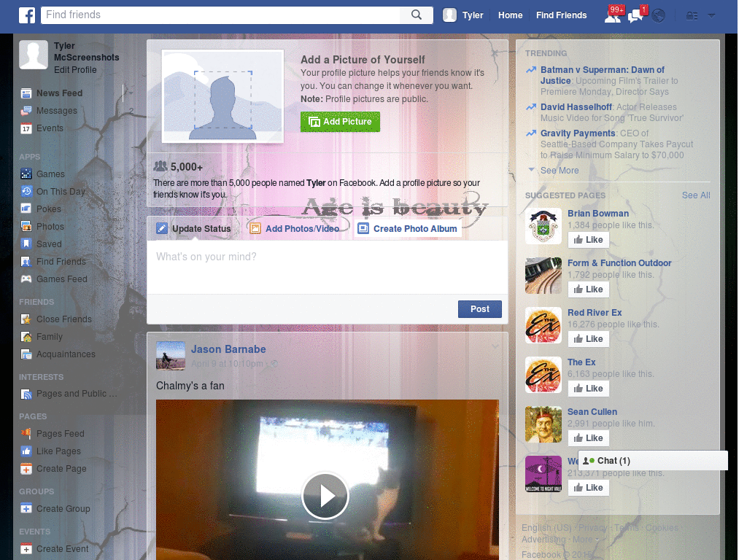747x560 pixels.
Task: Open Sean Cullen page link
Action: [x=592, y=412]
